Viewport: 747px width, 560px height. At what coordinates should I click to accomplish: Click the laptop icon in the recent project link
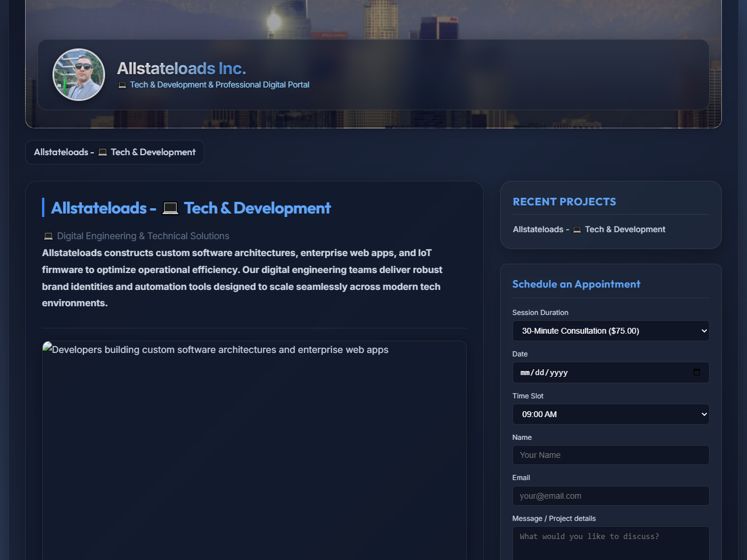577,230
